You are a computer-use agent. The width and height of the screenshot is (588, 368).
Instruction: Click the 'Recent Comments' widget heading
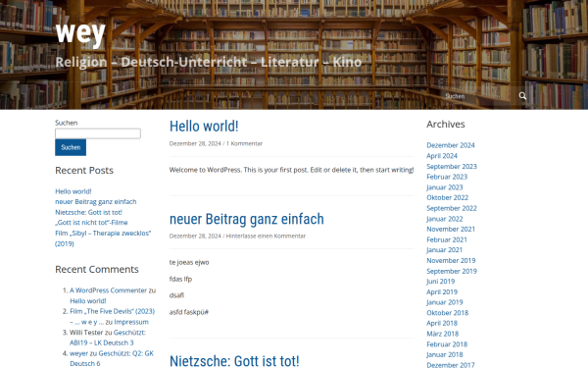[x=97, y=269]
